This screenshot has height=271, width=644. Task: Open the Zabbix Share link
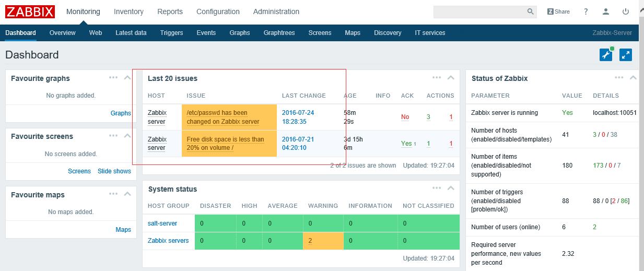click(558, 11)
